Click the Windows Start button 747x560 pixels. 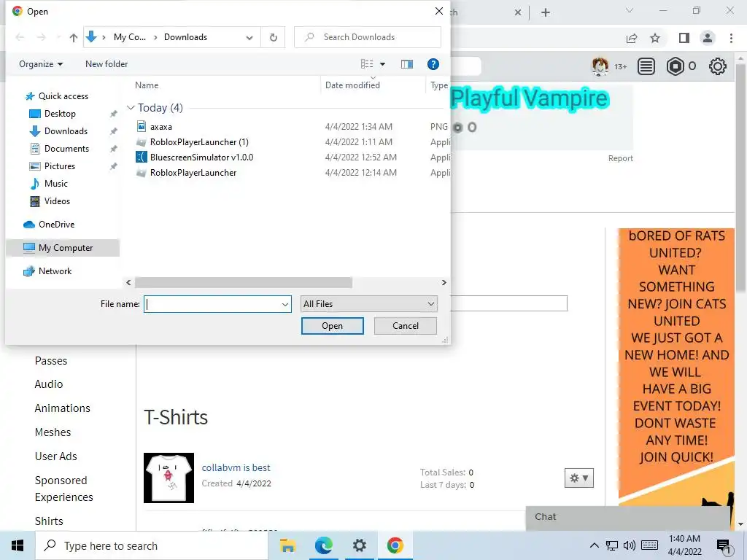coord(18,545)
